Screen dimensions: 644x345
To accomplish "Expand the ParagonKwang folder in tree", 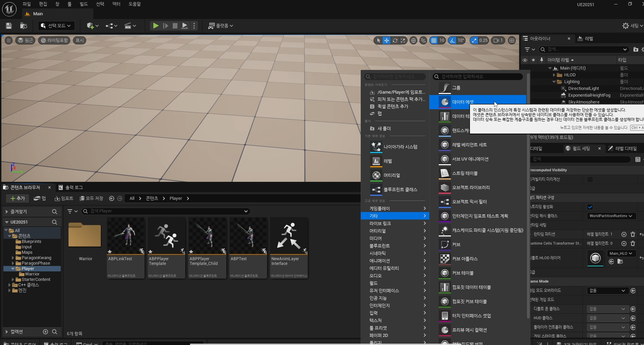I will pyautogui.click(x=13, y=258).
